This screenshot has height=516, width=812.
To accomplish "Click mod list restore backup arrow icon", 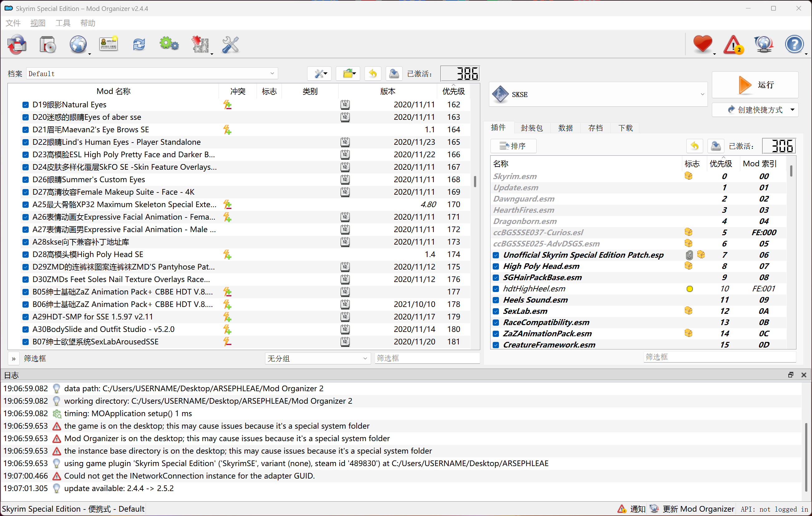I will [373, 74].
